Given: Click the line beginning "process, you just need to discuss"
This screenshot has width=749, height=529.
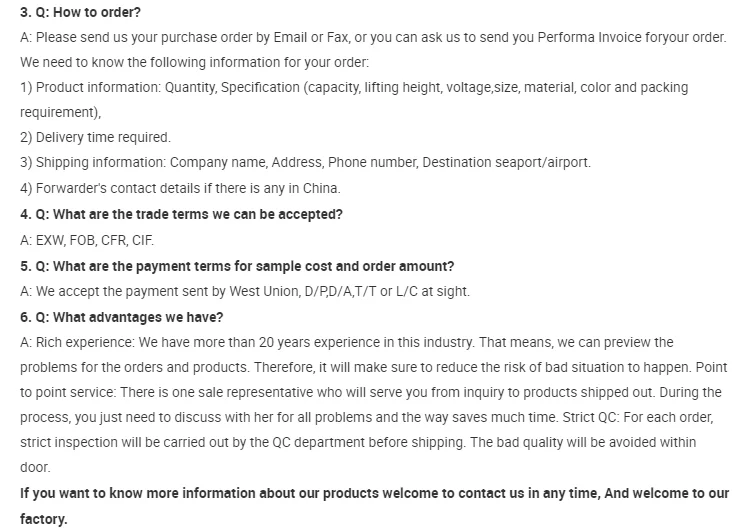Looking at the screenshot, I should click(367, 417).
